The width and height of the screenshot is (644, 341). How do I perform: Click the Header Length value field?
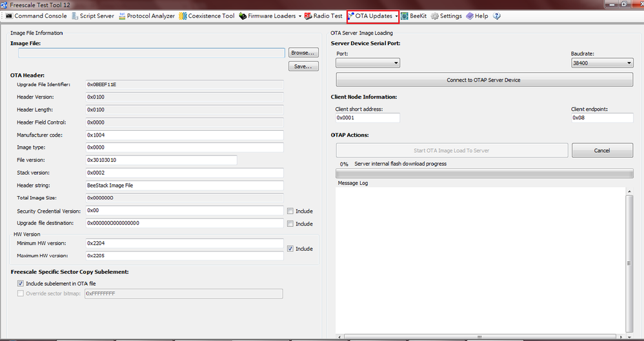click(185, 110)
